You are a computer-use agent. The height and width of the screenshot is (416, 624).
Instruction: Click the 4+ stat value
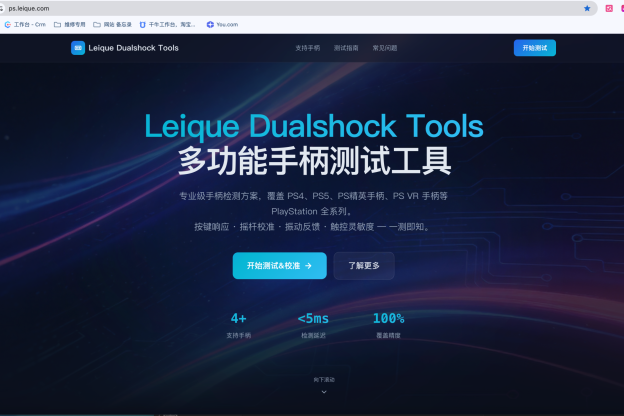[x=238, y=318]
